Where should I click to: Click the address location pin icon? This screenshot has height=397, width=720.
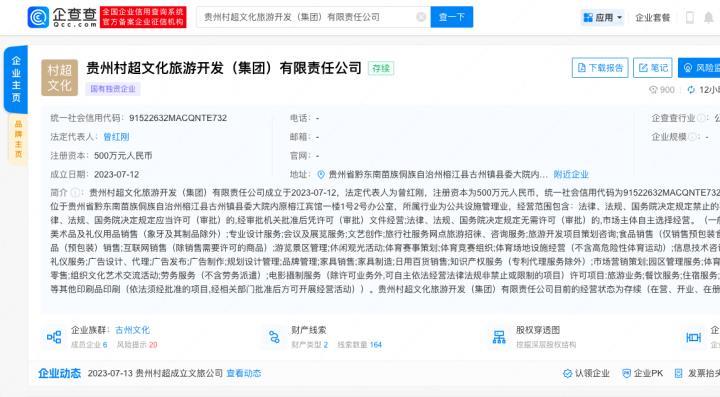[321, 174]
